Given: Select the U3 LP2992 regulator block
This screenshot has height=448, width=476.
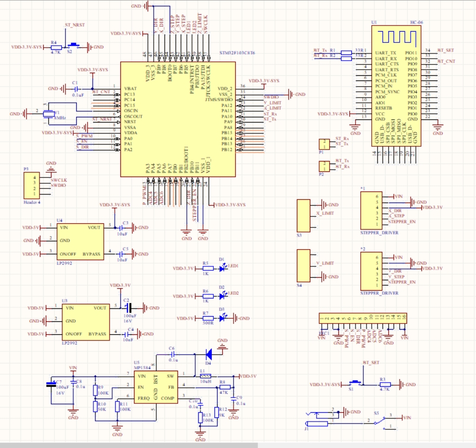Looking at the screenshot, I should [86, 322].
